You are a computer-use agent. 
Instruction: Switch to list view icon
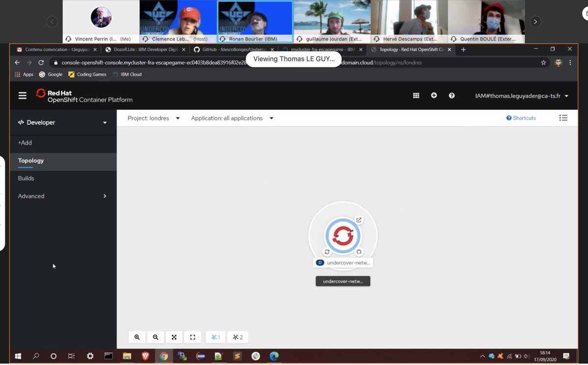click(563, 118)
